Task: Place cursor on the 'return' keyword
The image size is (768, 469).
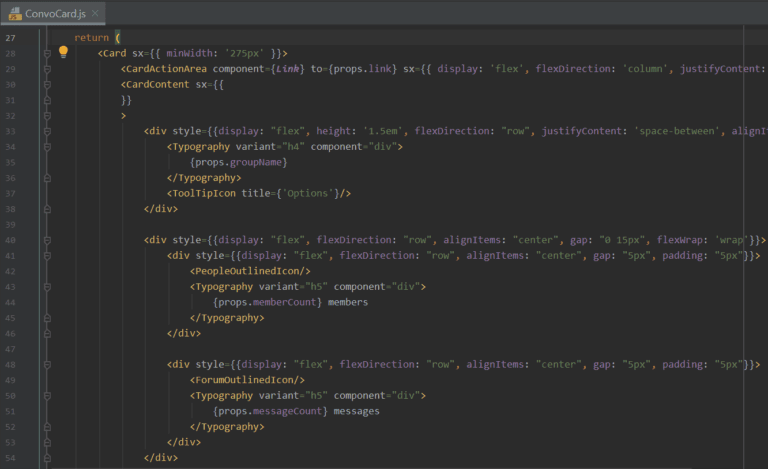Action: pos(92,38)
